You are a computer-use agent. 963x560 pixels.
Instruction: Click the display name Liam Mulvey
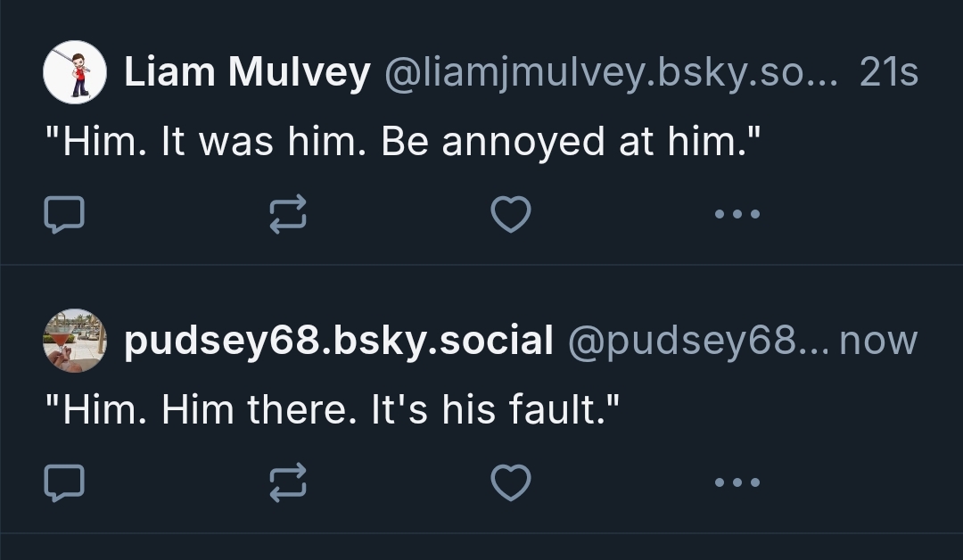point(246,72)
